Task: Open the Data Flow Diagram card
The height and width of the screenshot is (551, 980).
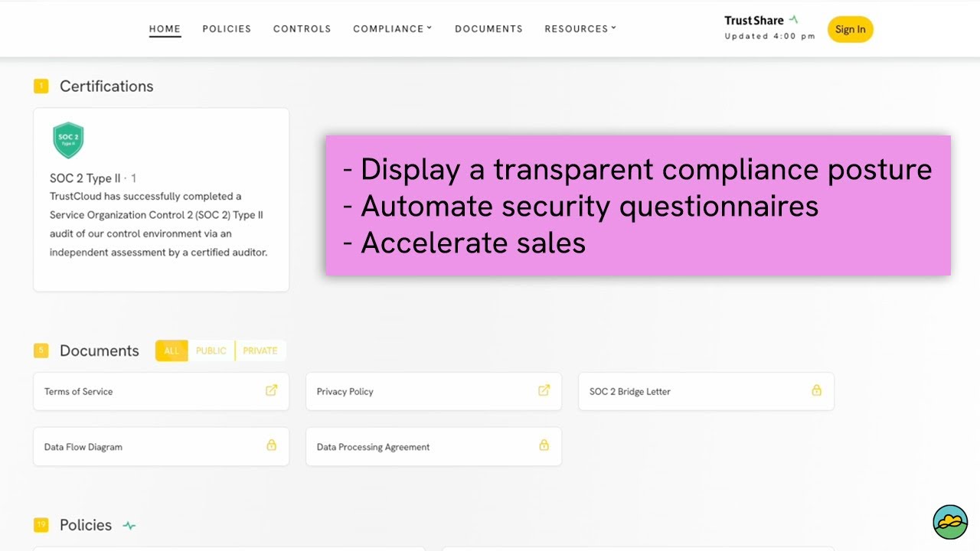Action: 161,446
